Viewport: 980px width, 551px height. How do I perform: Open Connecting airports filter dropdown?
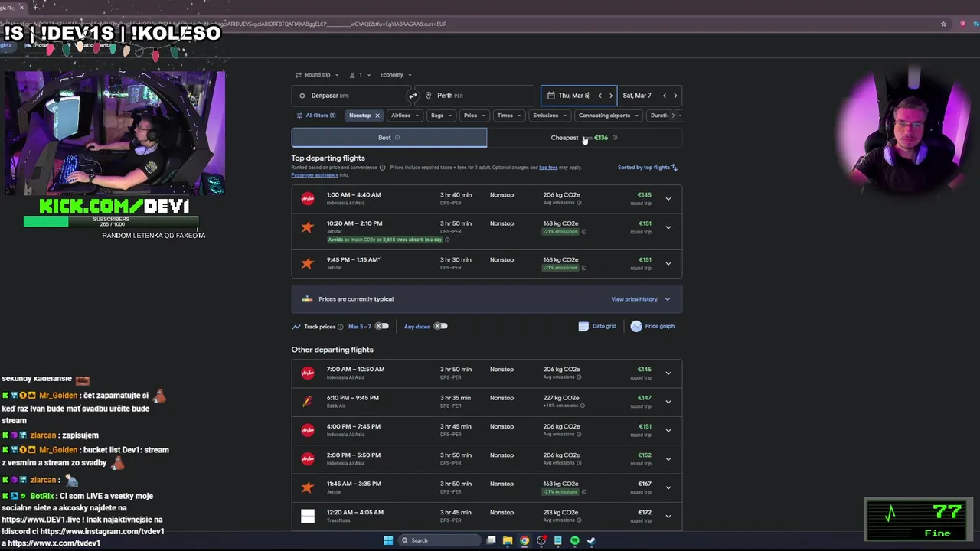(x=609, y=116)
